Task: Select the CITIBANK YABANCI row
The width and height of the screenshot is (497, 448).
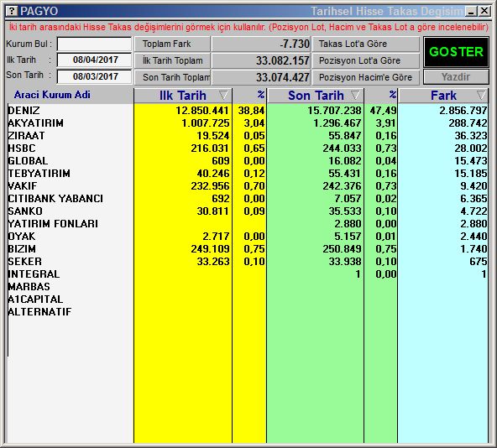Action: click(248, 198)
